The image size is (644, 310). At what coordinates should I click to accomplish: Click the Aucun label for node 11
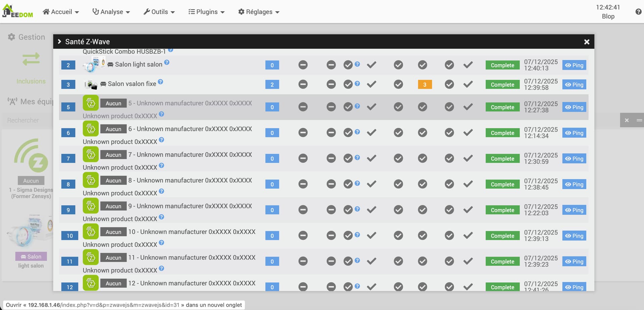click(x=113, y=258)
